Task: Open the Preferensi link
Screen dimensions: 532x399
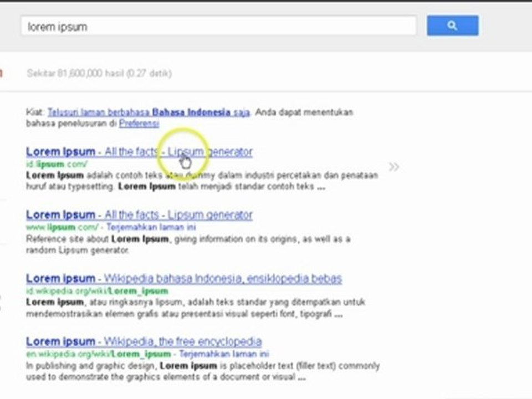Action: (x=139, y=123)
